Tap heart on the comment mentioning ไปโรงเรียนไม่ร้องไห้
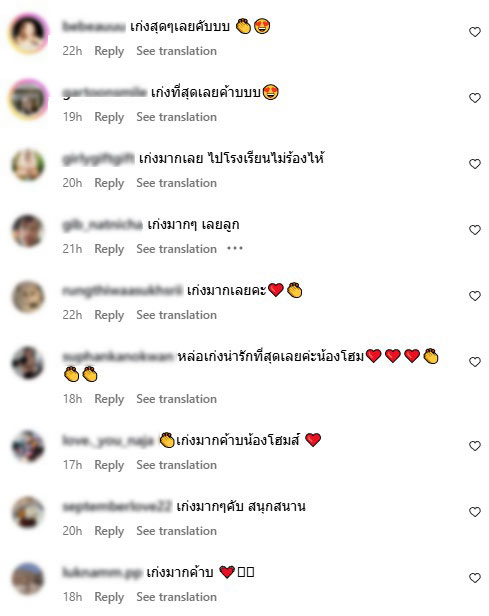The image size is (489, 616). pos(475,164)
